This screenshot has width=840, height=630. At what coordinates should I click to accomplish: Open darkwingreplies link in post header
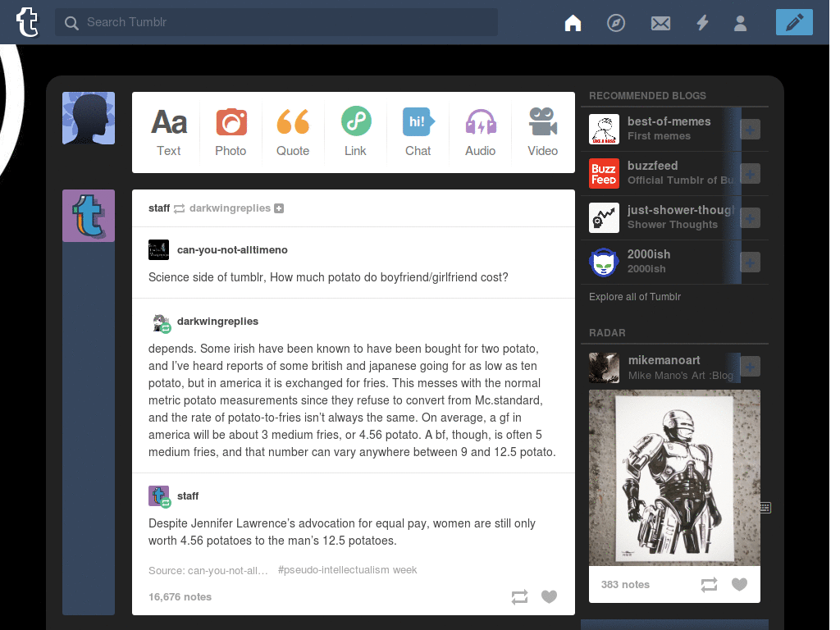[x=230, y=208]
